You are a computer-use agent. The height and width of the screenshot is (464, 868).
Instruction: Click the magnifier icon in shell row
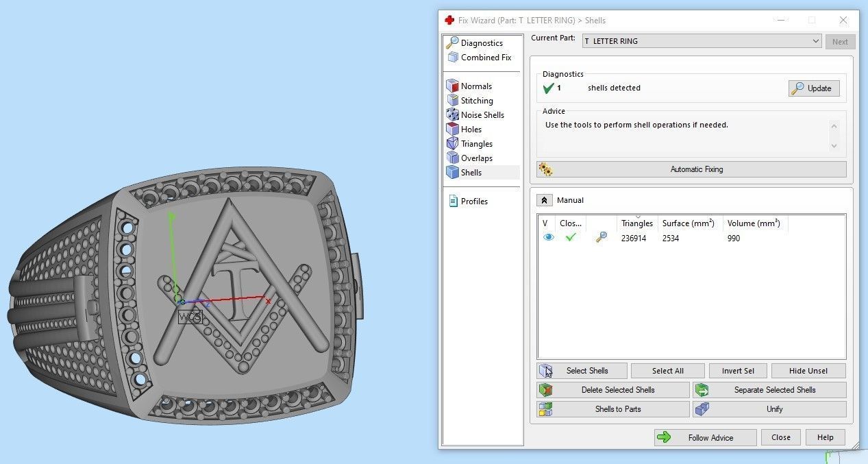(601, 237)
